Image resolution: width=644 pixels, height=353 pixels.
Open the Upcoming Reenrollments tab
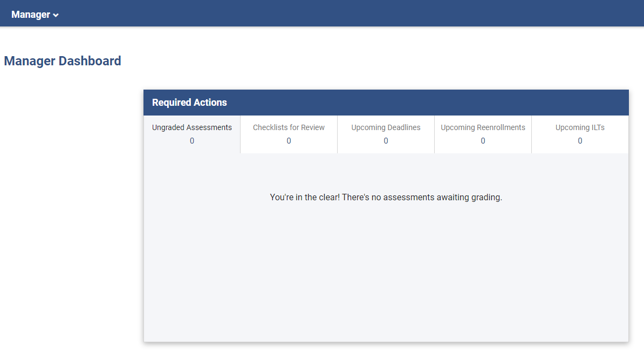point(482,134)
